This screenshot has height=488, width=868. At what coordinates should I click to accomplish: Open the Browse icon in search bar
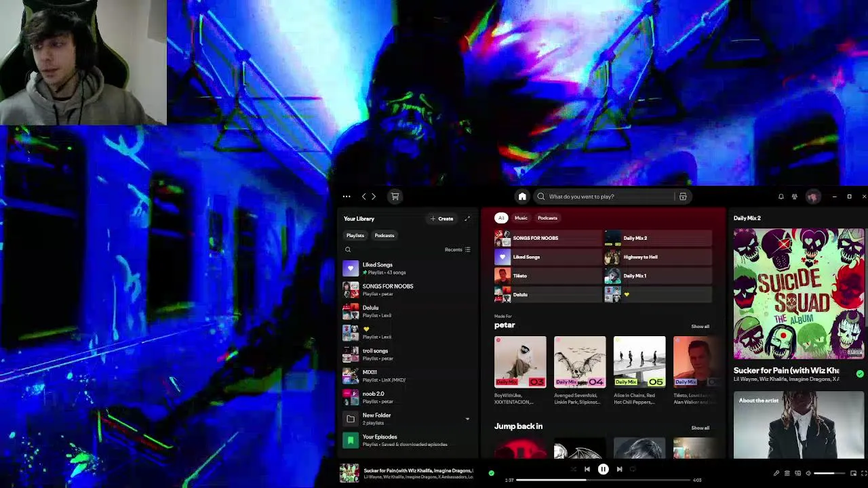pos(683,197)
